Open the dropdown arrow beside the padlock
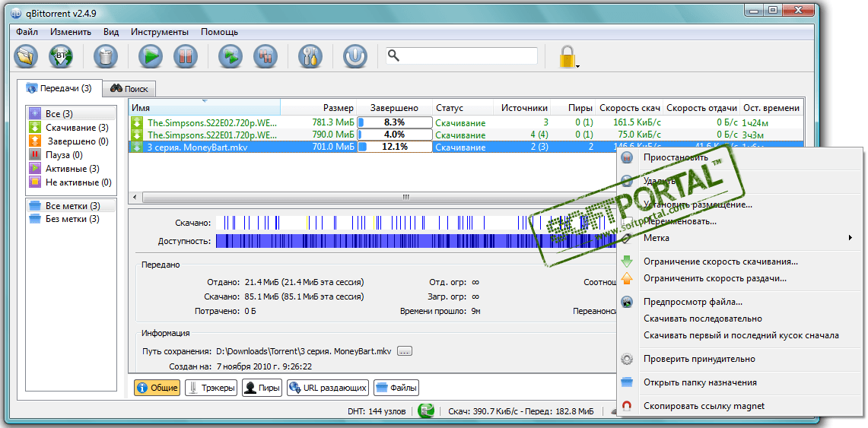 point(578,66)
